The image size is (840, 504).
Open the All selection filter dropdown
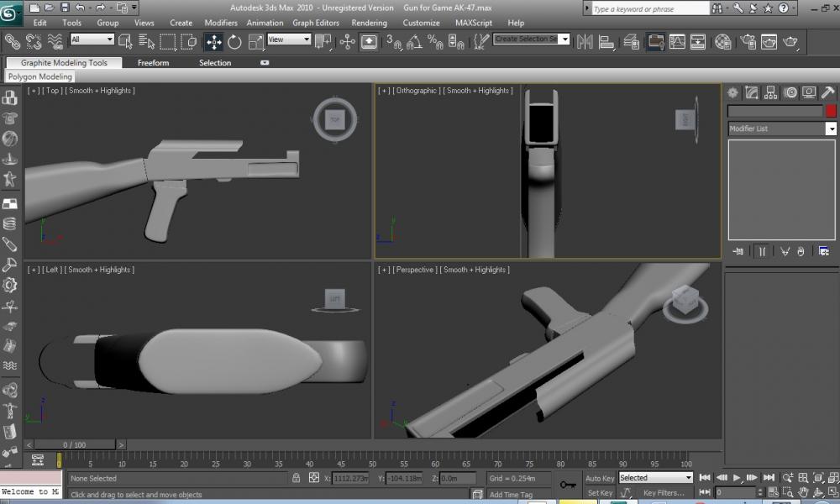(92, 39)
